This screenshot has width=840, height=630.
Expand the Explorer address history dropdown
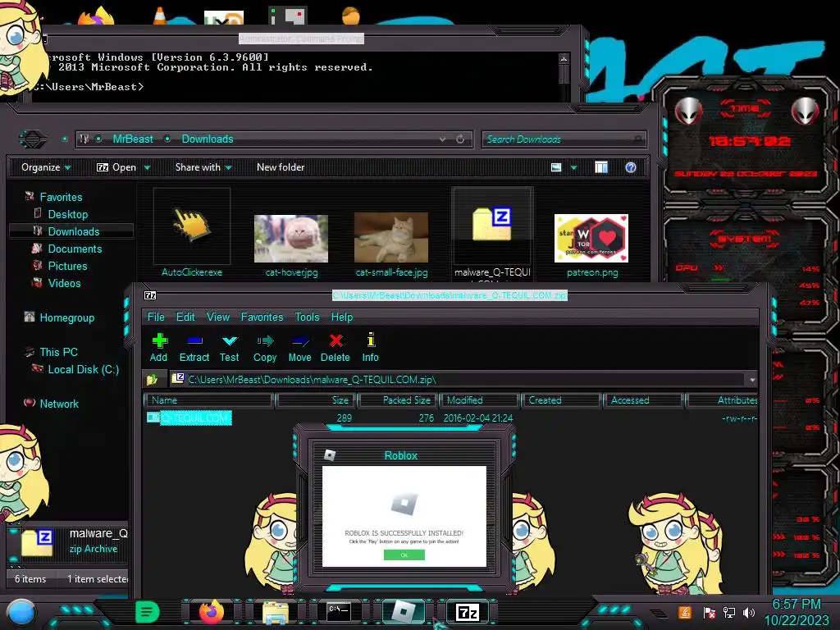pyautogui.click(x=442, y=139)
